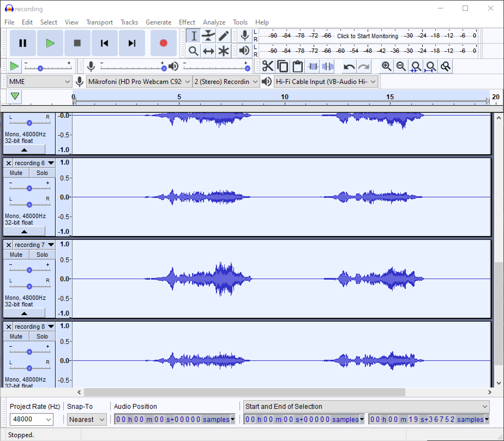The image size is (504, 441).
Task: Skip to Start of the project
Action: point(105,43)
